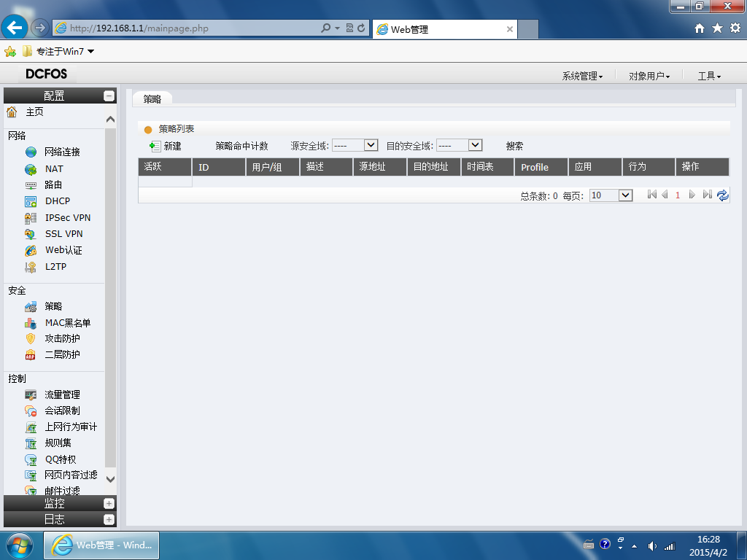
Task: Click the Web认证 icon
Action: coord(31,251)
